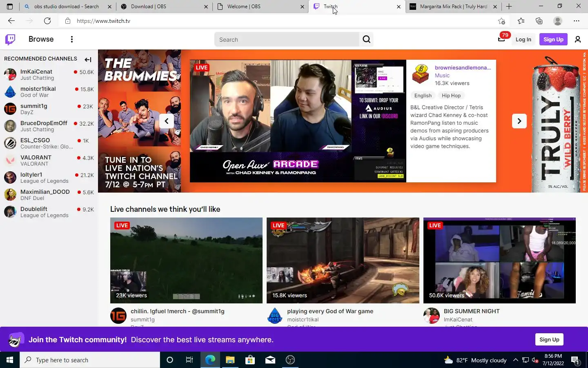This screenshot has width=588, height=368.
Task: Switch to the Welcome | OBS tab
Action: 260,7
